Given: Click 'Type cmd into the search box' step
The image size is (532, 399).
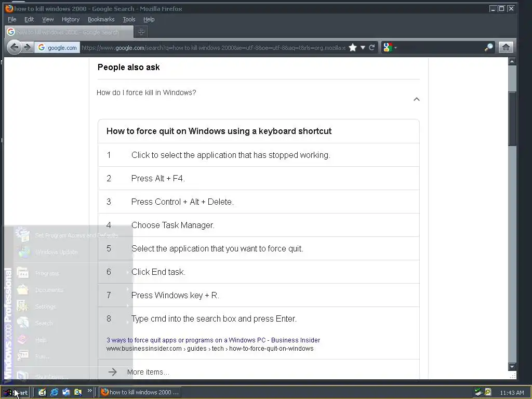Looking at the screenshot, I should 214,319.
